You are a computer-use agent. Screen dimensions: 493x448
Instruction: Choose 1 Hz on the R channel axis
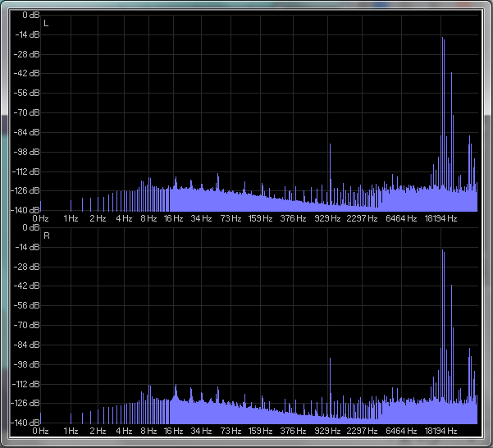point(71,431)
